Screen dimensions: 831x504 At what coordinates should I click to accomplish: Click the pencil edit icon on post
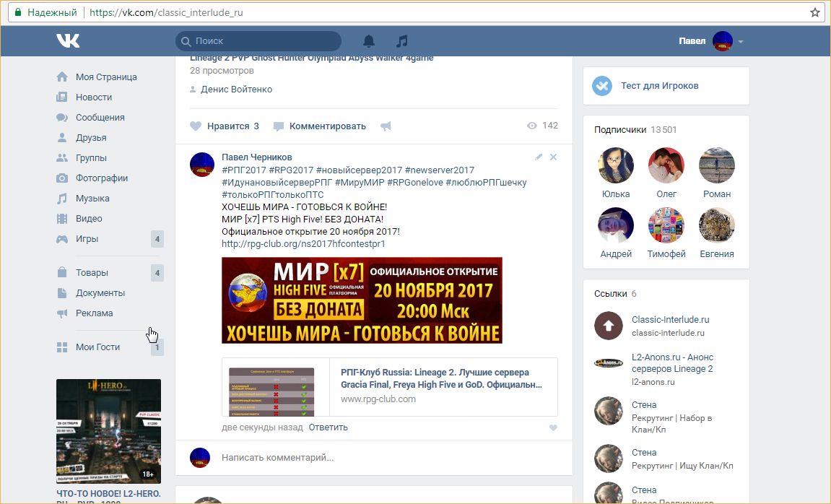point(539,157)
